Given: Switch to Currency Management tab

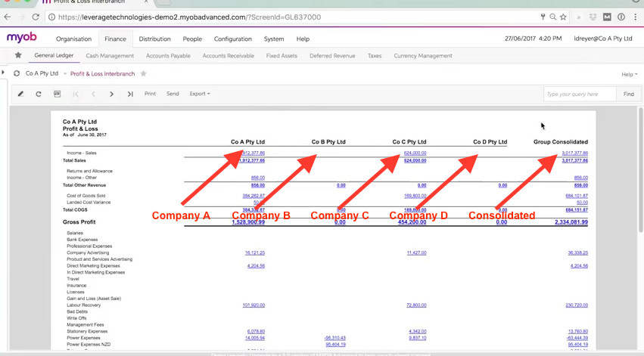Looking at the screenshot, I should click(x=423, y=56).
